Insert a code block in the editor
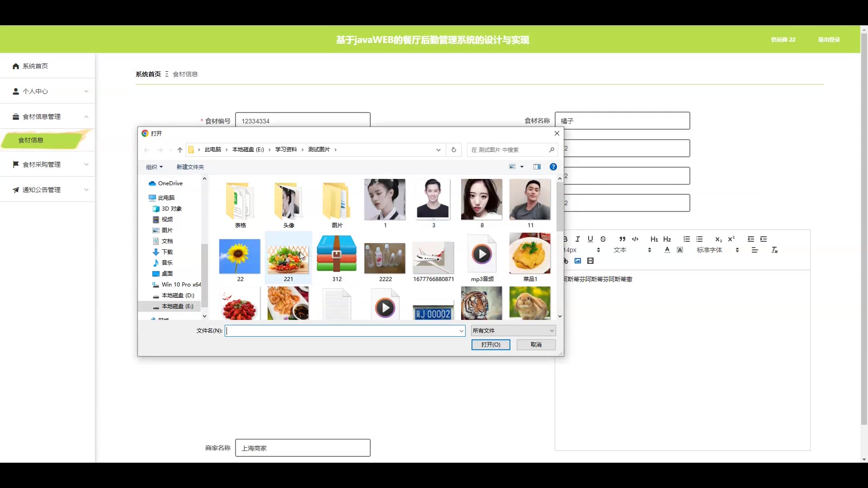 (635, 239)
